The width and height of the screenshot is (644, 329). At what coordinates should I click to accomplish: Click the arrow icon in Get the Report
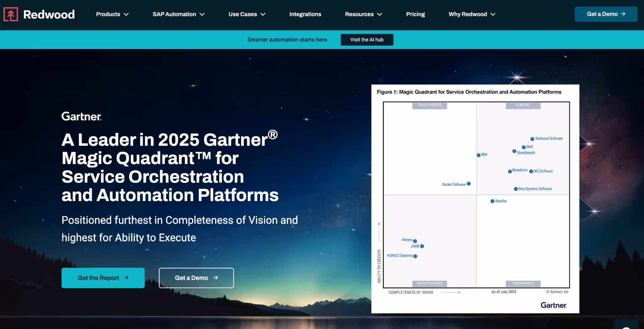(126, 277)
